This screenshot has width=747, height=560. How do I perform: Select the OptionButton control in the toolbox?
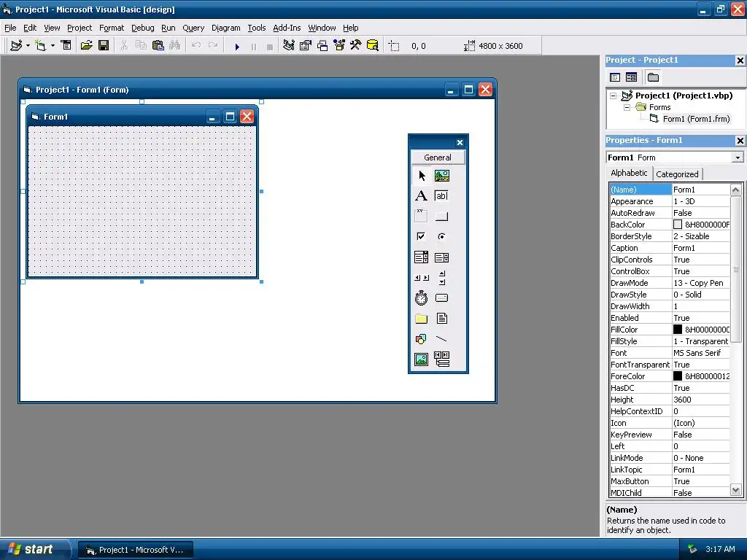click(x=441, y=236)
